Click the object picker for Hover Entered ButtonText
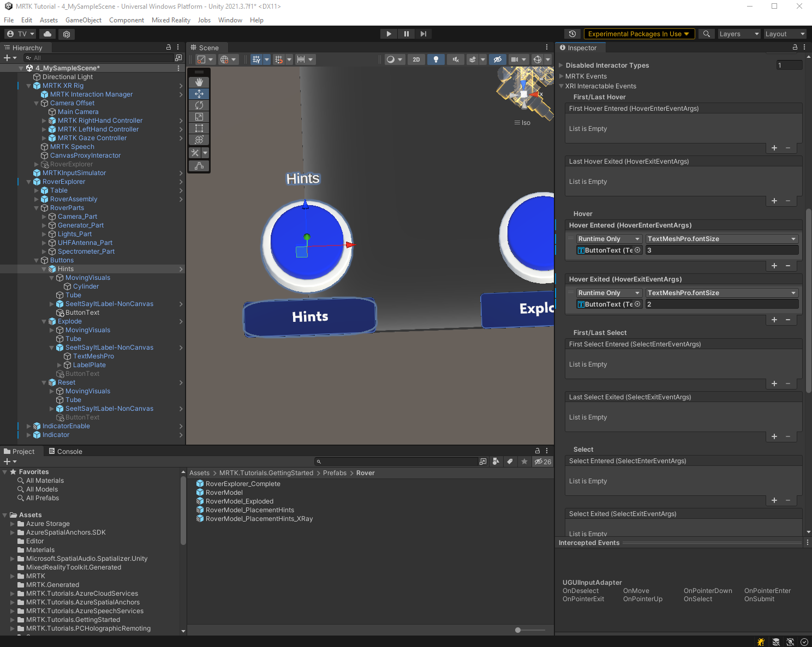The image size is (812, 647). tap(637, 250)
